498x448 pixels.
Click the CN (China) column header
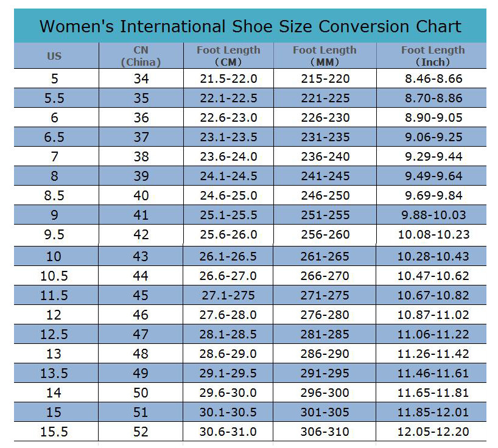click(141, 56)
